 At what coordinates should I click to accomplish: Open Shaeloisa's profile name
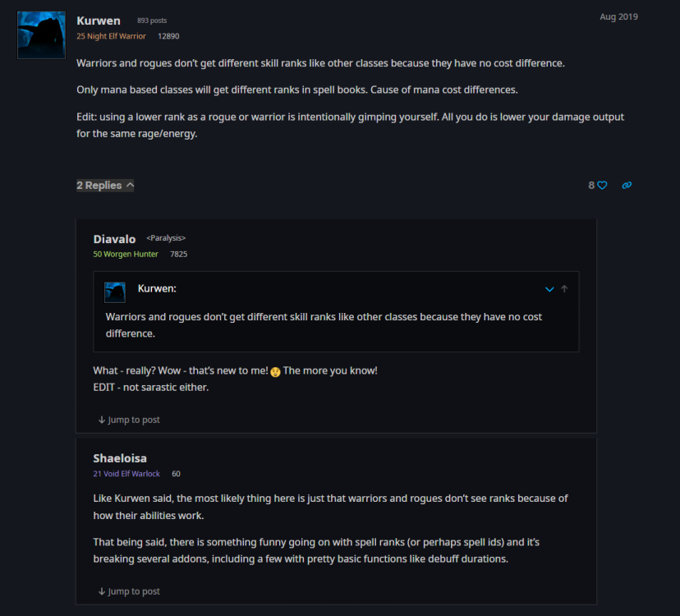coord(120,458)
